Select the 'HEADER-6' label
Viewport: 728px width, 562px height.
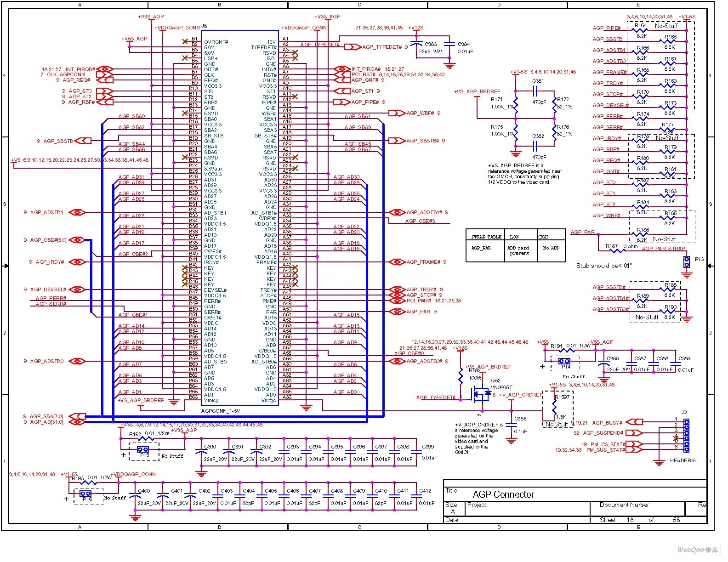(x=682, y=460)
